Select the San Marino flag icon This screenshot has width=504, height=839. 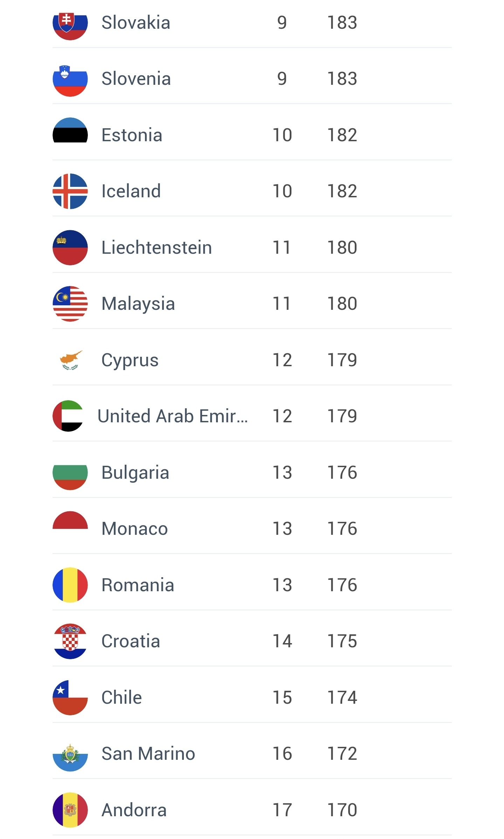click(x=70, y=757)
